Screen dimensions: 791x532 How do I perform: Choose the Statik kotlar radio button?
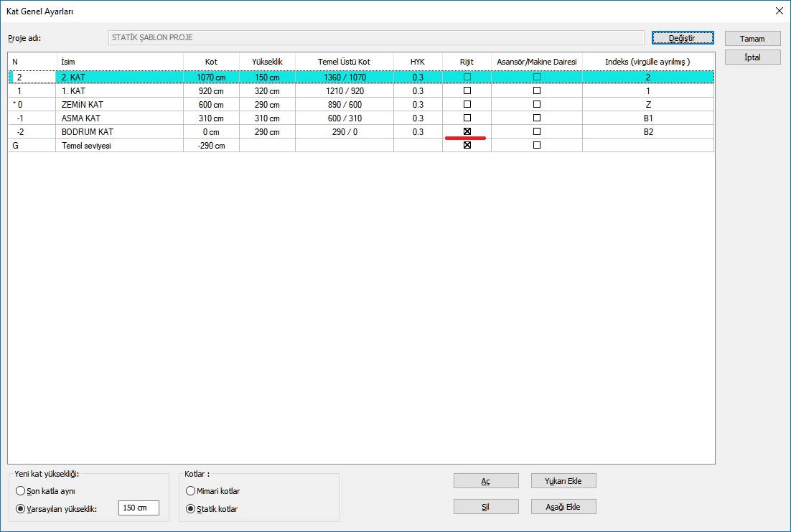pos(190,509)
